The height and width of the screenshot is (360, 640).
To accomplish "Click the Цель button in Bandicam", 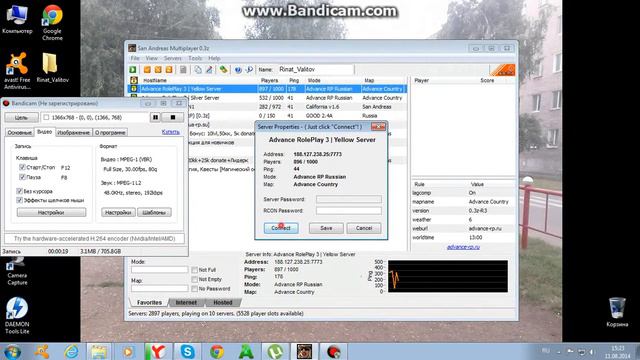I will (22, 118).
